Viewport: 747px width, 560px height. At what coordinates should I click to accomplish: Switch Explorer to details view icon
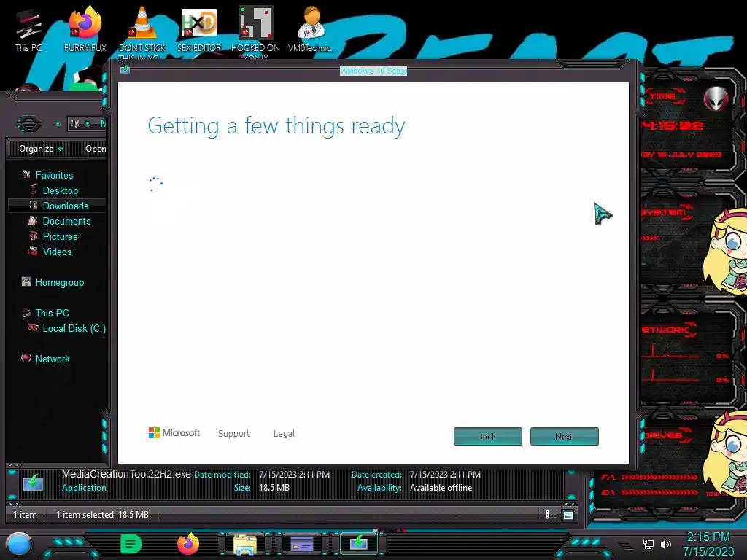click(x=547, y=515)
